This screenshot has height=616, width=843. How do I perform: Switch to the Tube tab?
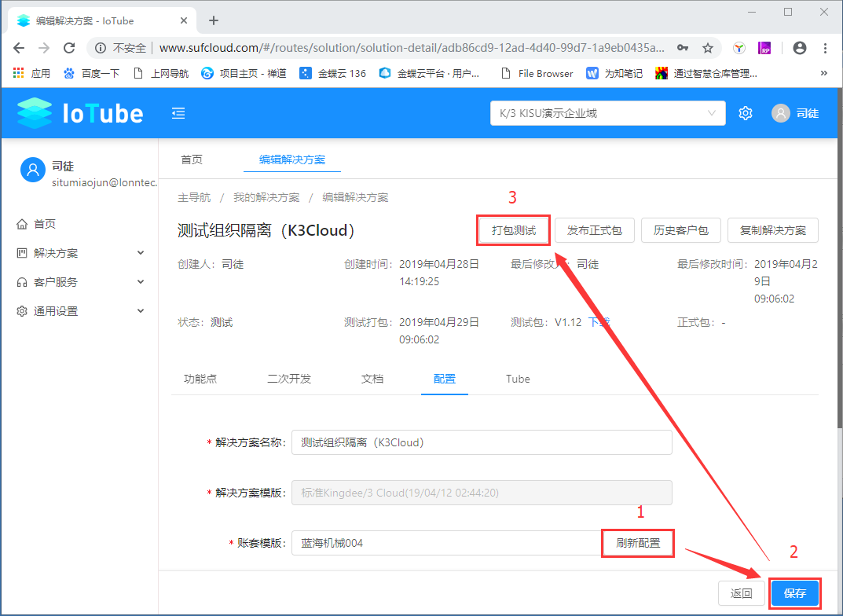pos(518,379)
